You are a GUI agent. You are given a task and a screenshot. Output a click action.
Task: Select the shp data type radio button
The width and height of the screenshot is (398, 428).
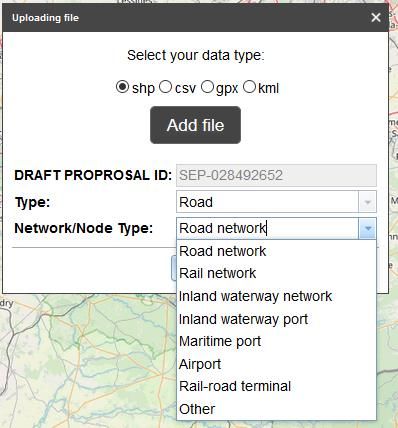click(x=122, y=87)
